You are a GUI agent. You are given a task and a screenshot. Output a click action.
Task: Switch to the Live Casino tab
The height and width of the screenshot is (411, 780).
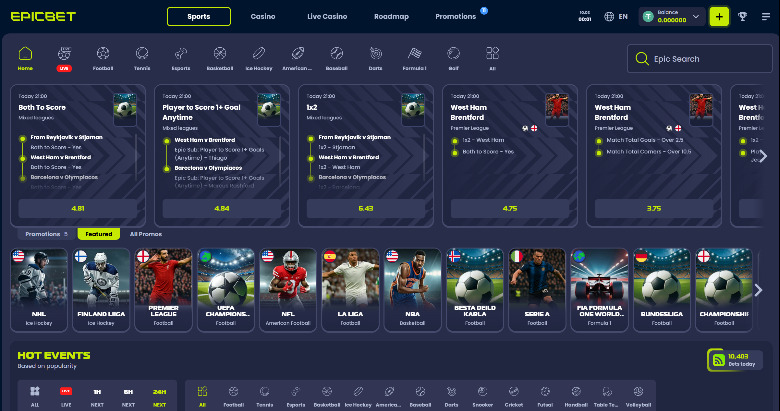tap(327, 16)
